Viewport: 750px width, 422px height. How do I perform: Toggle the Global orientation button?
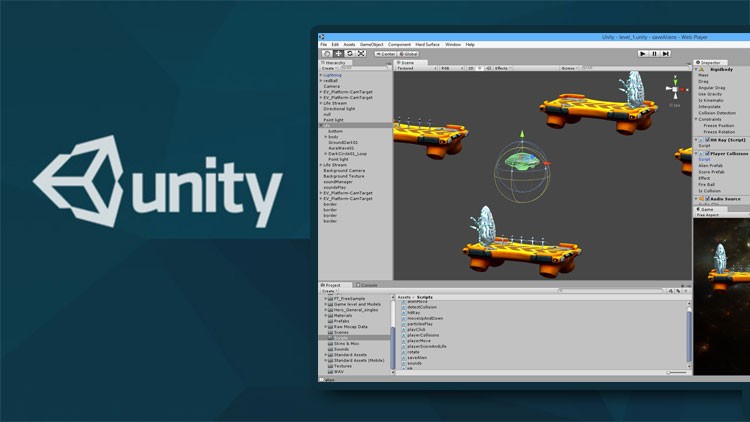click(x=408, y=54)
